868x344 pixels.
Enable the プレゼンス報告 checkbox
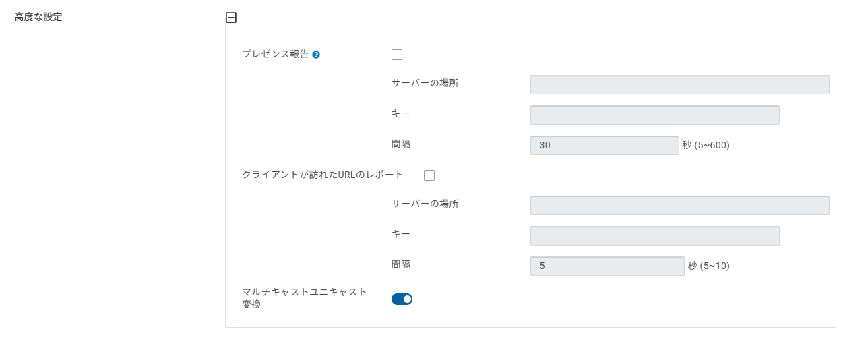(x=397, y=55)
